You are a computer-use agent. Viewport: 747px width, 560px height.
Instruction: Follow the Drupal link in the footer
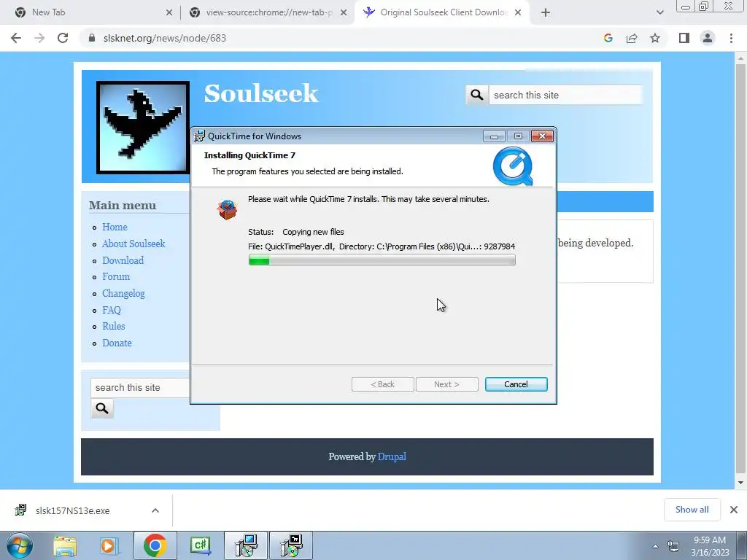tap(392, 456)
